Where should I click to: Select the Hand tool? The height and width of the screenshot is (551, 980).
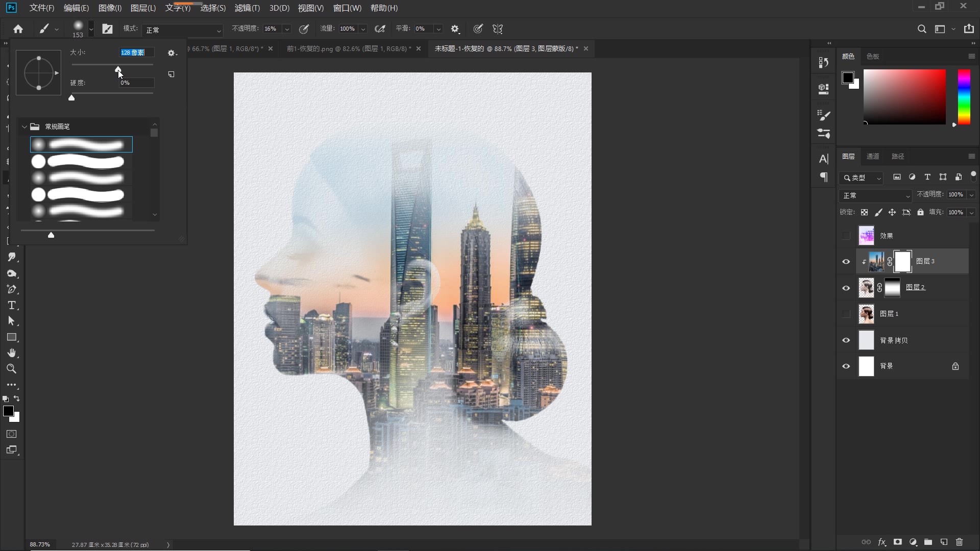(x=12, y=353)
